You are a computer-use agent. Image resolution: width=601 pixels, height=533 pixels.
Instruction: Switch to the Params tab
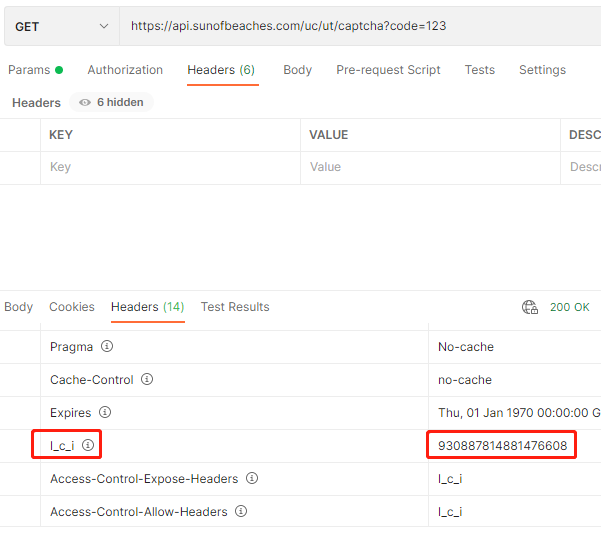[35, 70]
